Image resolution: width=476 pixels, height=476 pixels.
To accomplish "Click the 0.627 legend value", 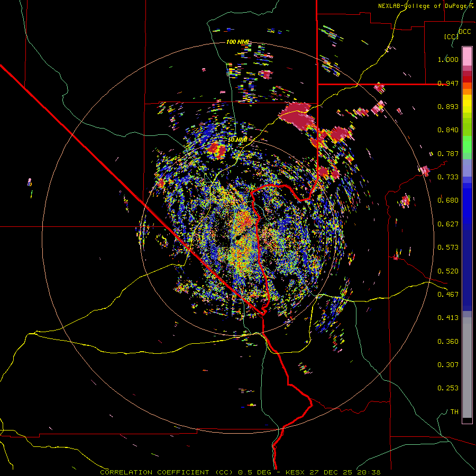I will [448, 224].
